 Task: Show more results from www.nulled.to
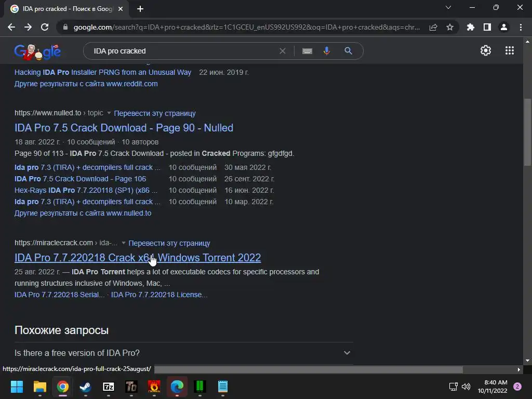(x=83, y=213)
